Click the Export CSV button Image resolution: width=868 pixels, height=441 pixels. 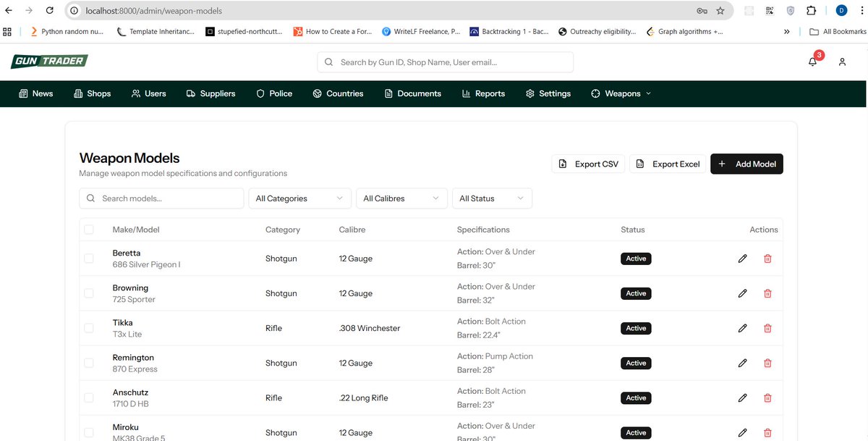589,164
